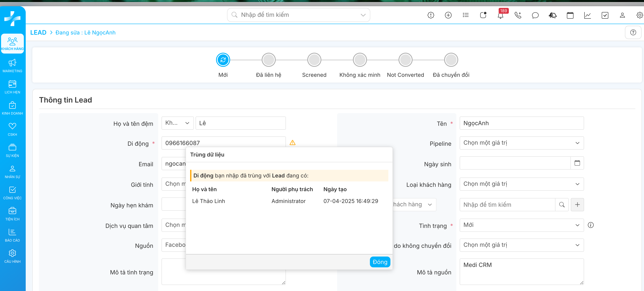Open the report chart icon in top bar
The width and height of the screenshot is (644, 291).
pos(587,15)
